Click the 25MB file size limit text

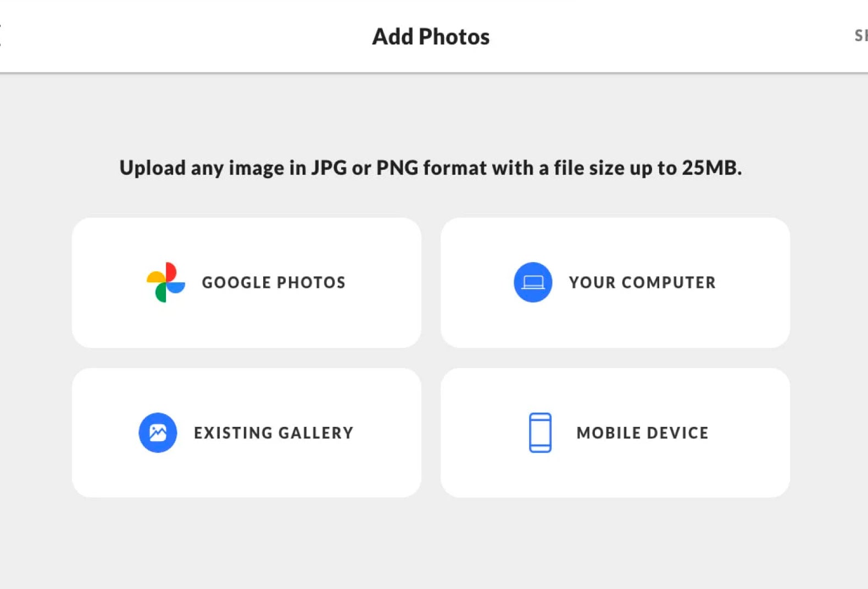point(711,168)
